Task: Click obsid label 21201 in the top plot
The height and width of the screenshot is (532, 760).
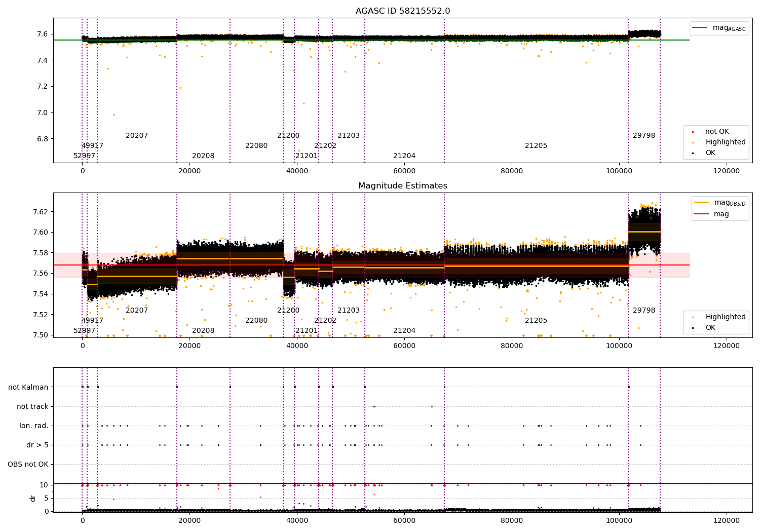Action: [x=307, y=156]
